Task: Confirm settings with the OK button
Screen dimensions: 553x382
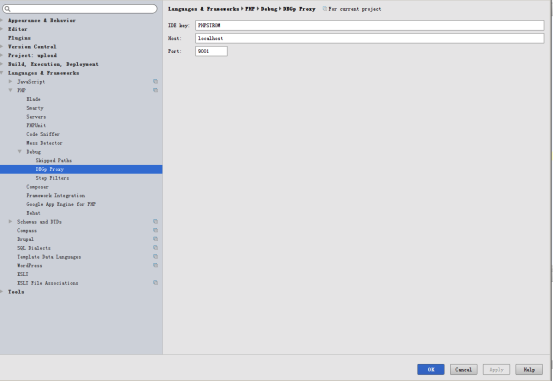Action: click(431, 370)
